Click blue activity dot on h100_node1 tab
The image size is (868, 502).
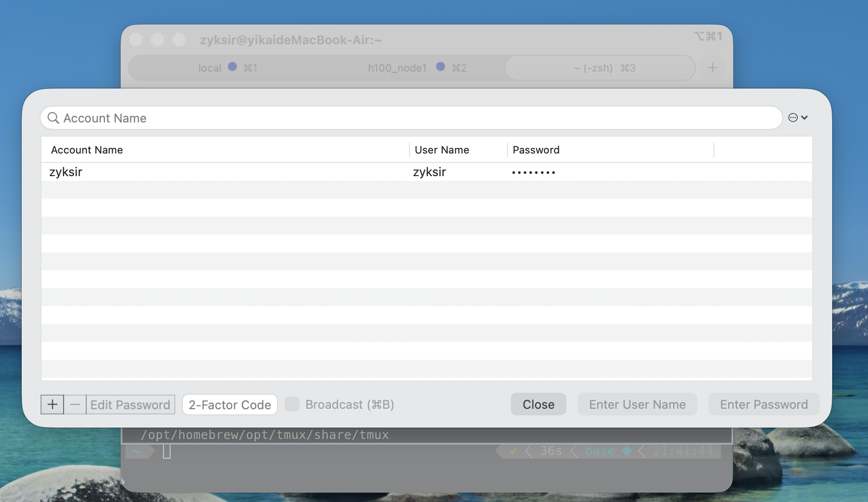441,67
